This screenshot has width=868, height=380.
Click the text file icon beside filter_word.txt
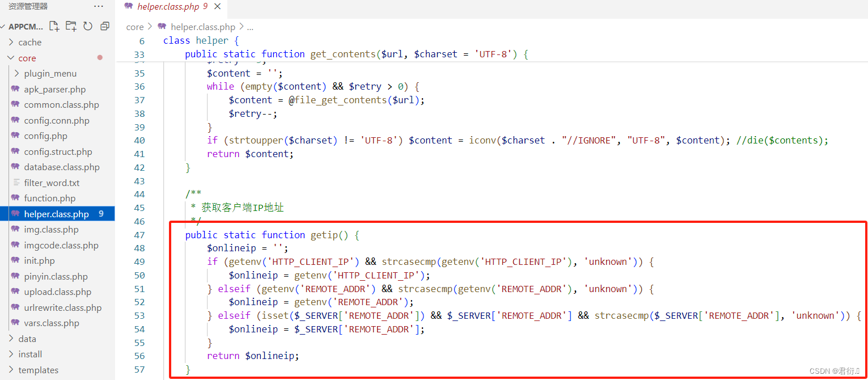click(15, 183)
